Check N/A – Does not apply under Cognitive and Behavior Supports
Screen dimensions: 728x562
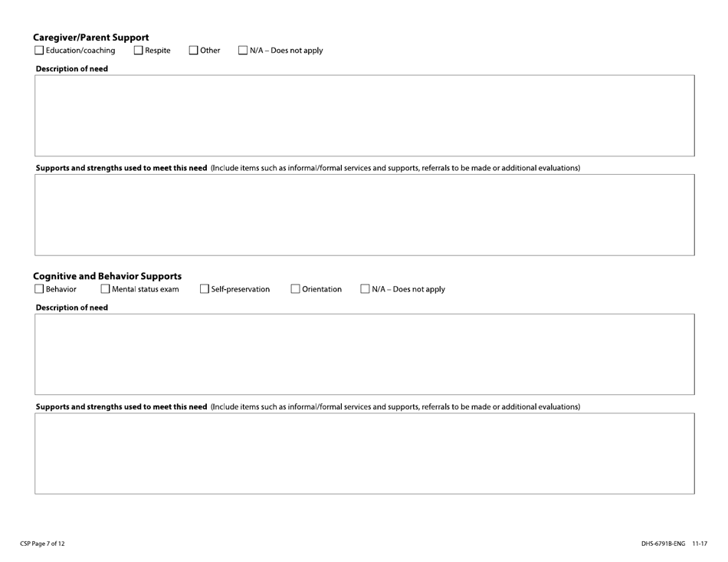tap(364, 289)
